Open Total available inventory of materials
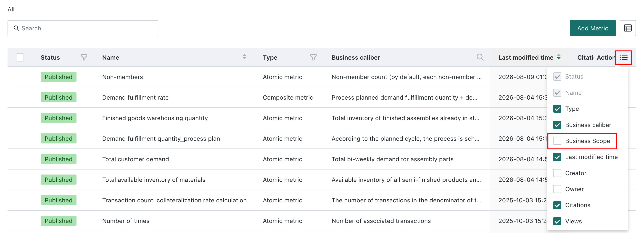This screenshot has height=233, width=644. (x=154, y=180)
